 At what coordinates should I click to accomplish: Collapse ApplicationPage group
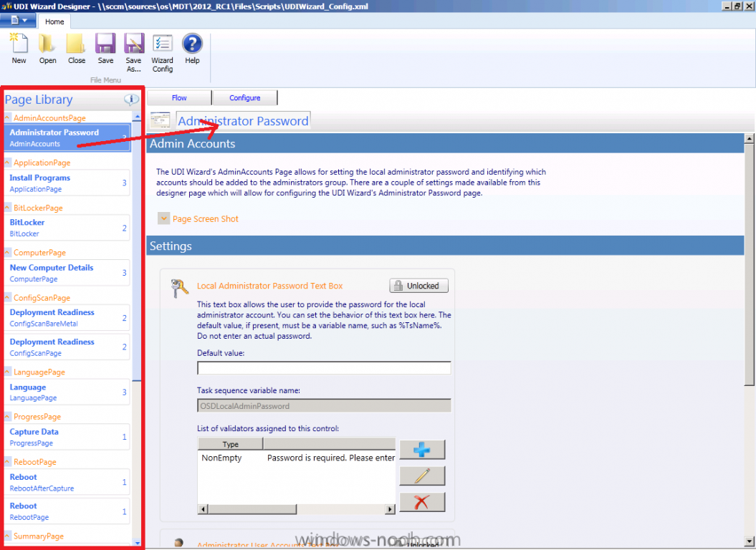coord(7,163)
